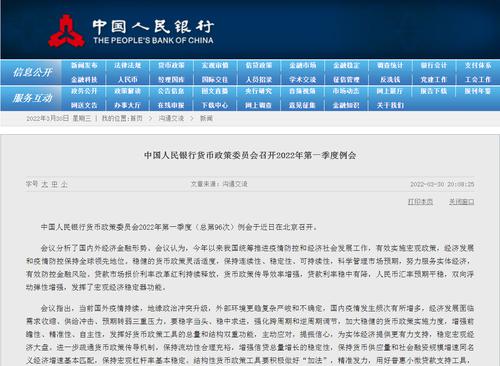The width and height of the screenshot is (500, 366).
Task: Open 网送文告 in the navigation menu
Action: (84, 105)
